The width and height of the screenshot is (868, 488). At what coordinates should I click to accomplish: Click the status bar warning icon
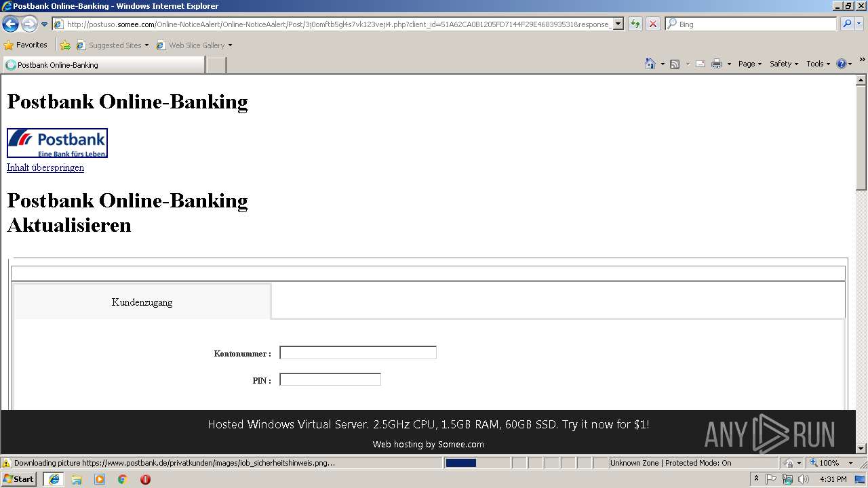click(x=7, y=463)
